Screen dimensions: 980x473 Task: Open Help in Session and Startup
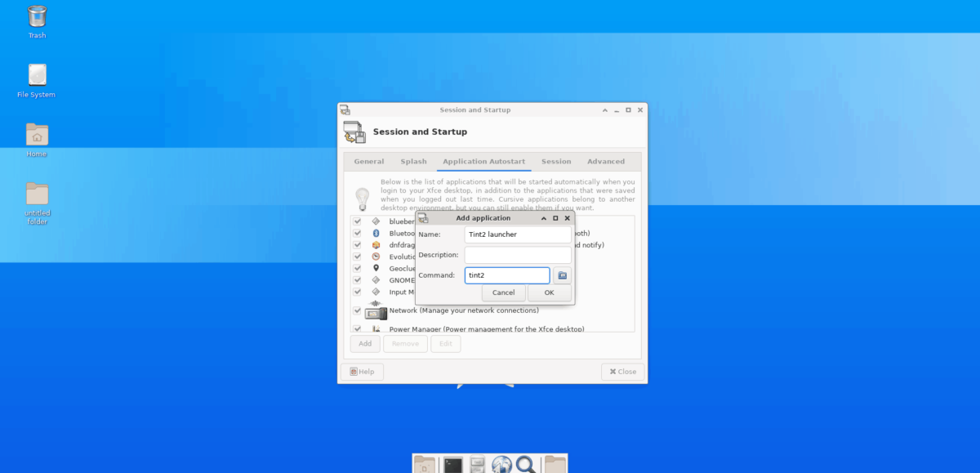coord(362,372)
